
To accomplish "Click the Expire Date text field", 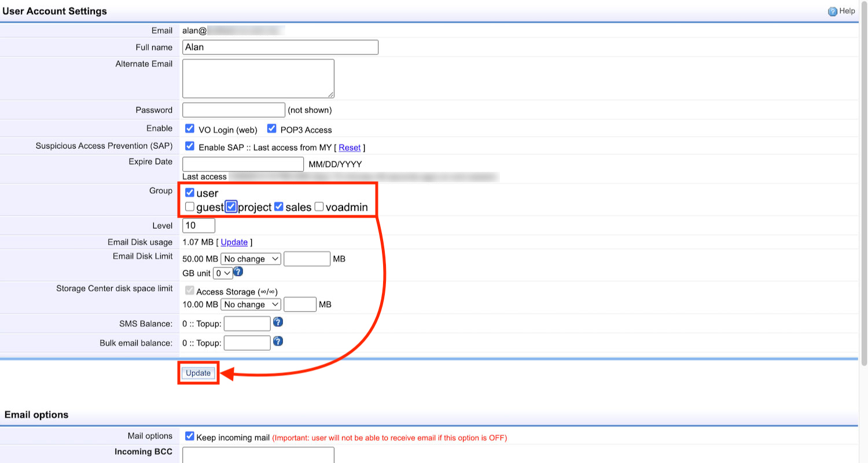I will pyautogui.click(x=242, y=164).
